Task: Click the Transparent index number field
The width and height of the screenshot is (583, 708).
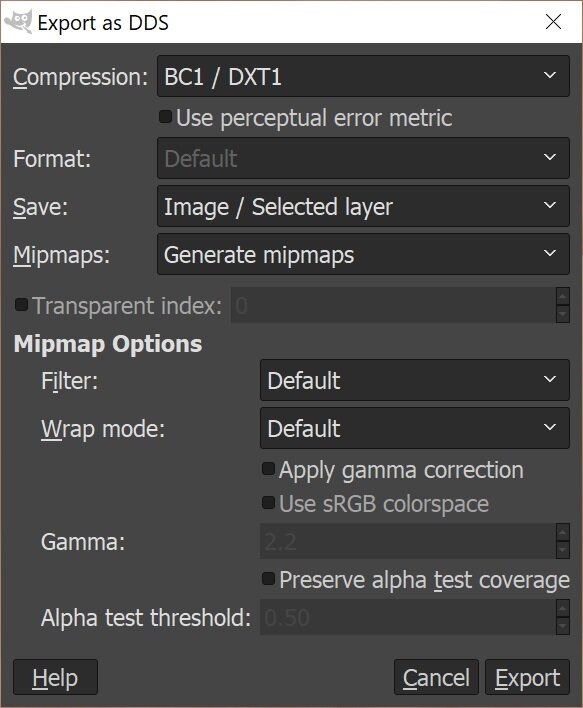Action: pos(393,305)
